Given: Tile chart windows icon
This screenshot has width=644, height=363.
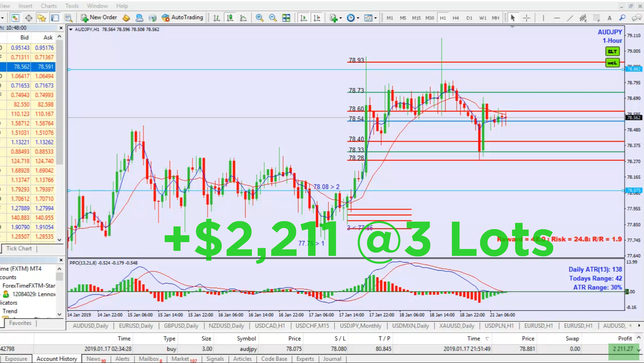Looking at the screenshot, I should [286, 18].
